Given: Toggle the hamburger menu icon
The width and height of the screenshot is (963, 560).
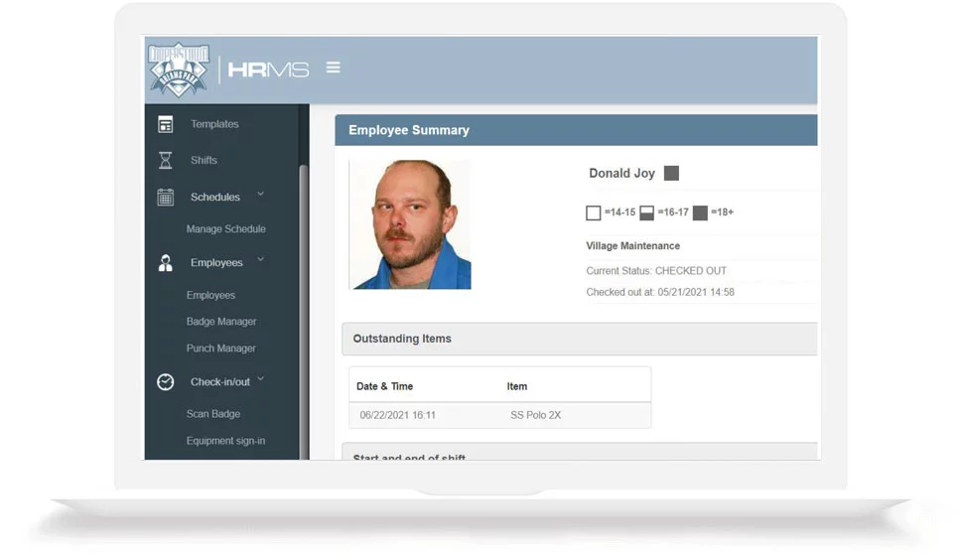Looking at the screenshot, I should pyautogui.click(x=333, y=68).
